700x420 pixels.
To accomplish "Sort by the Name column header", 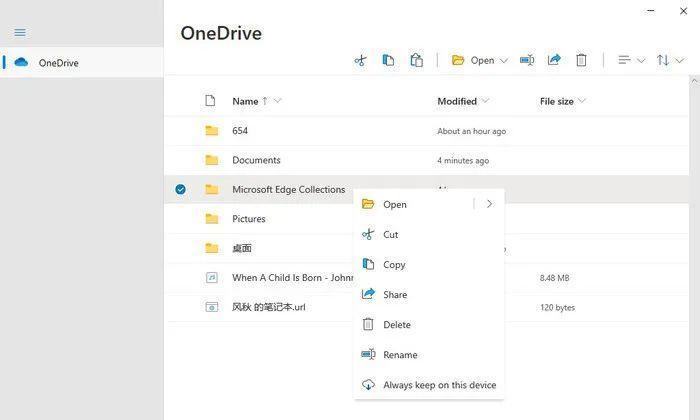I will pyautogui.click(x=245, y=101).
